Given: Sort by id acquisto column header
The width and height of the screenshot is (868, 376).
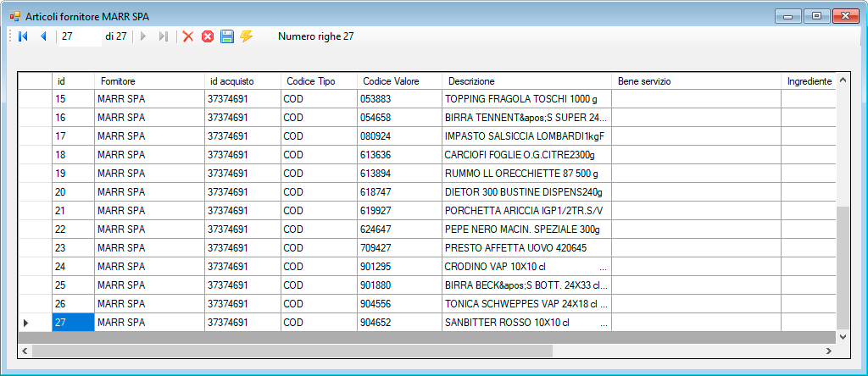Looking at the screenshot, I should click(242, 81).
